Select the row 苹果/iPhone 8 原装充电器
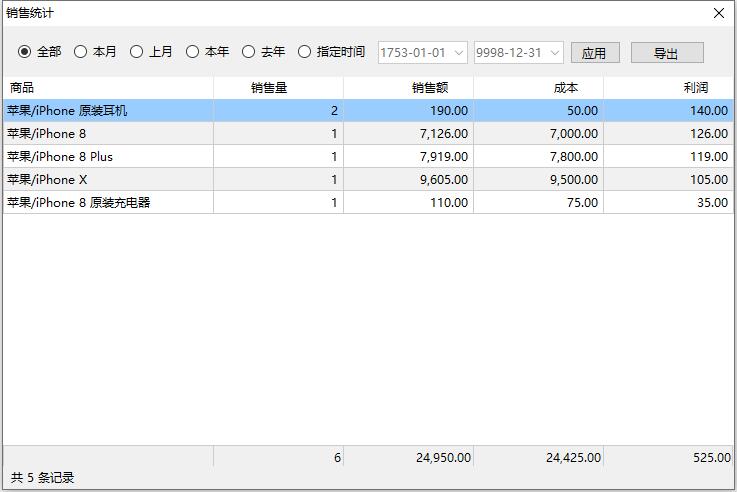 368,203
